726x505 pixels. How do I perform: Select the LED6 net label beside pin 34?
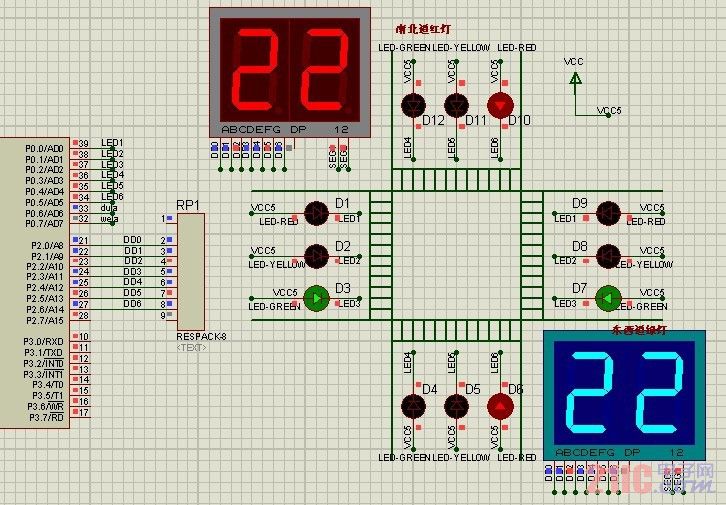click(112, 197)
